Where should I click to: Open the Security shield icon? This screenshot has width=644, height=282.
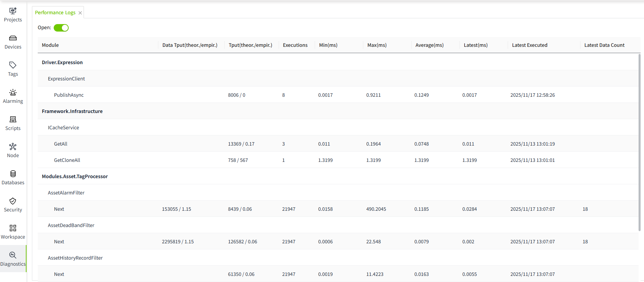13,201
